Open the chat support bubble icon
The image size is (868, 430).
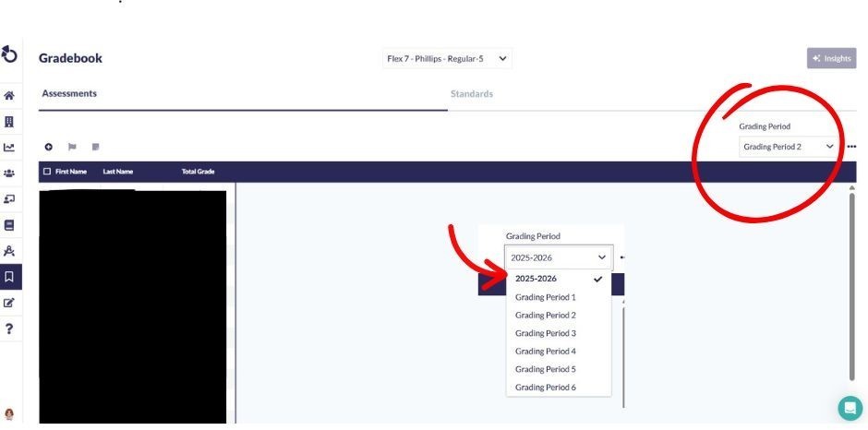[850, 409]
